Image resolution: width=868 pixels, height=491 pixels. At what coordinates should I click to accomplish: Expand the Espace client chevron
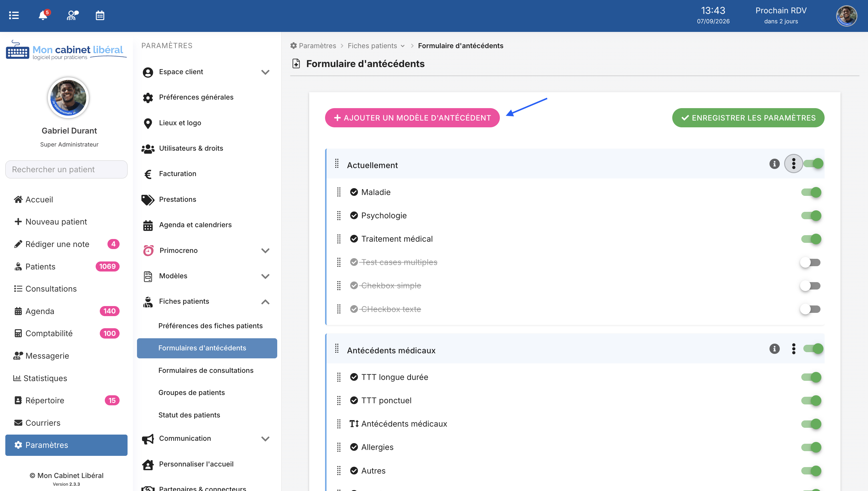[x=265, y=72]
